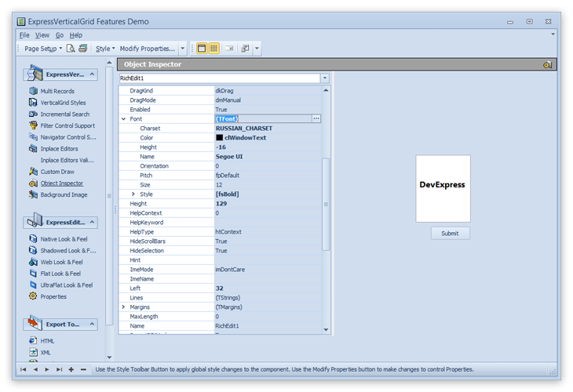Click the minus delete-record navigator button
The image size is (573, 392).
click(x=83, y=369)
